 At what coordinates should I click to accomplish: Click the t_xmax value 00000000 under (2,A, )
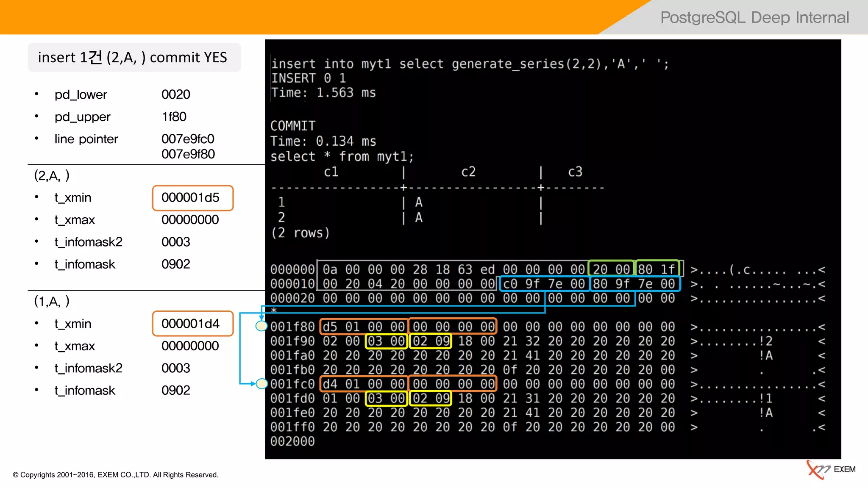coord(190,220)
